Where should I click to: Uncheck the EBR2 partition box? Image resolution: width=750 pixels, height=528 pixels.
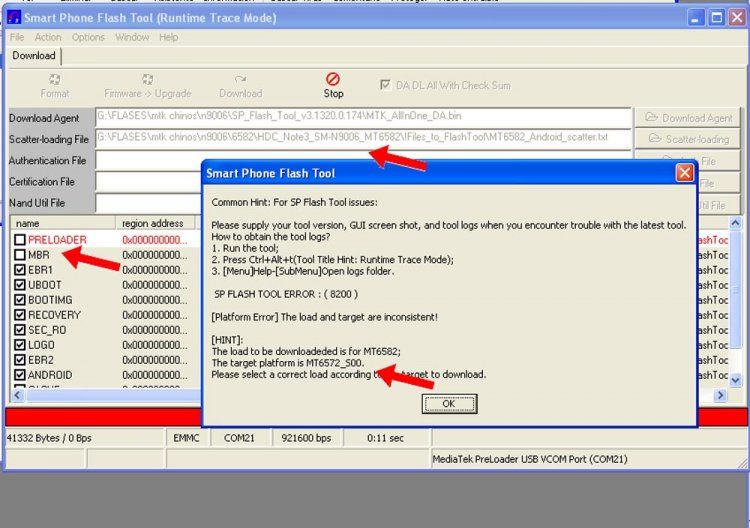[20, 360]
